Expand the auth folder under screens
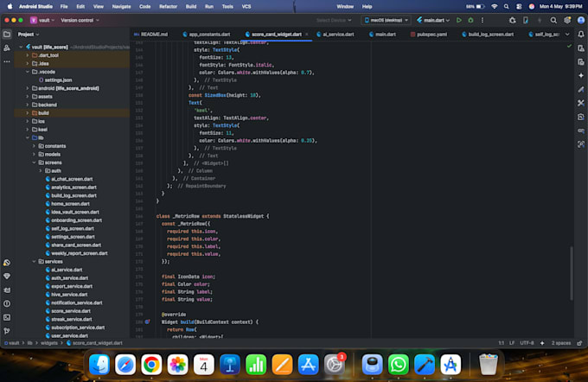This screenshot has height=382, width=588. (41, 171)
